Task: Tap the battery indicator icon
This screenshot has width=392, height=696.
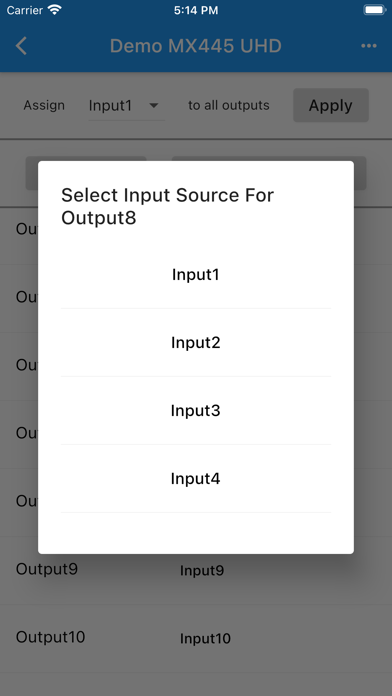Action: (x=375, y=10)
